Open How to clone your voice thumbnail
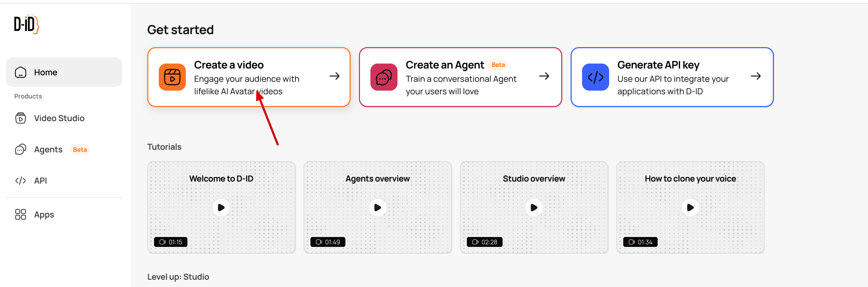Screen dimensions: 868x287 (x=690, y=208)
